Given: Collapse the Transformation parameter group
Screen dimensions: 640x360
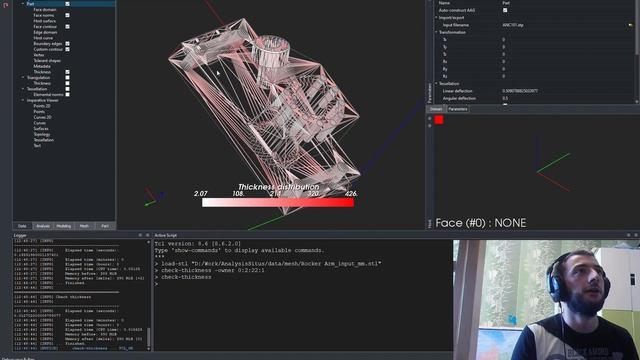Looking at the screenshot, I should click(436, 32).
